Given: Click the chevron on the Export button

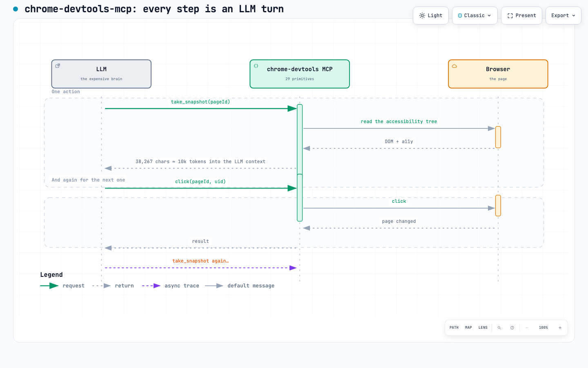Looking at the screenshot, I should tap(574, 16).
